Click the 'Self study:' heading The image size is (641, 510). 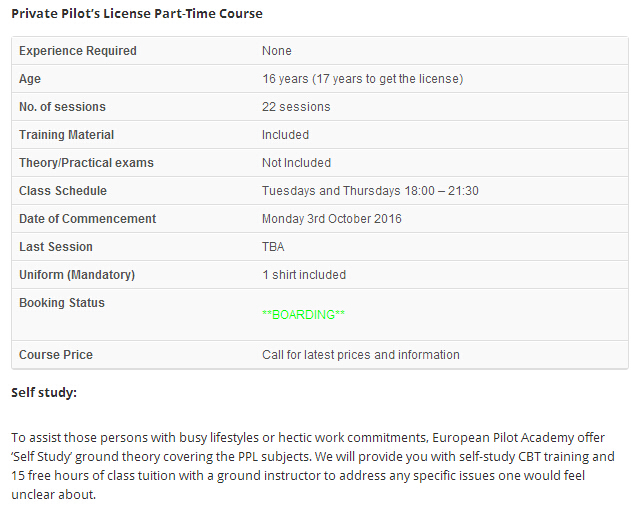coord(44,392)
